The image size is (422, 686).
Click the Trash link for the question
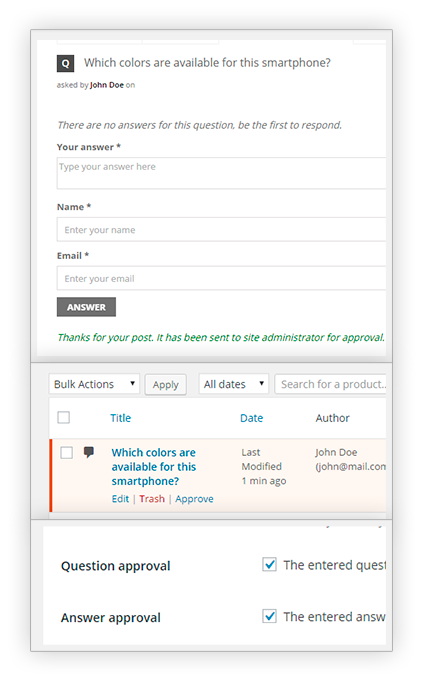pyautogui.click(x=152, y=499)
